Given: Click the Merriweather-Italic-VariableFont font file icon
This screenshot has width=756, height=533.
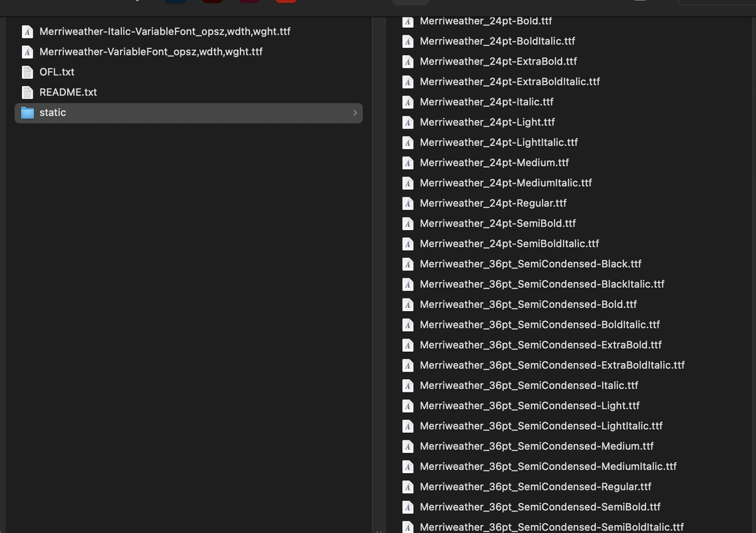Looking at the screenshot, I should [x=27, y=32].
